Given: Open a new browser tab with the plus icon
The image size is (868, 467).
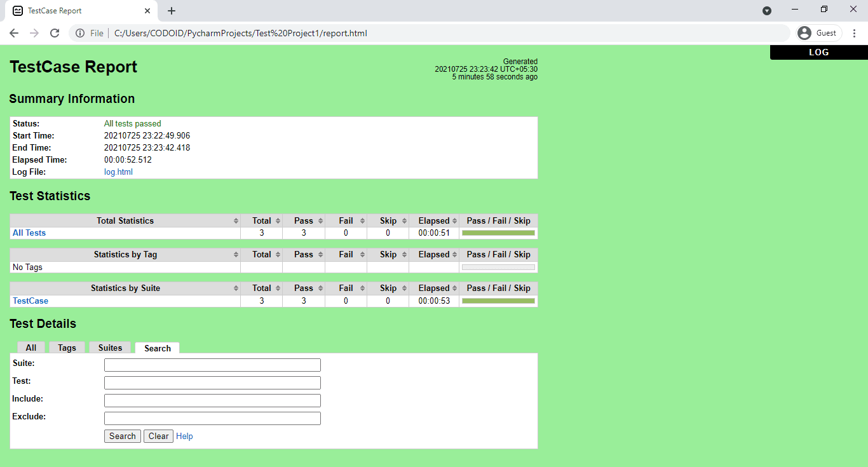Looking at the screenshot, I should pos(172,10).
